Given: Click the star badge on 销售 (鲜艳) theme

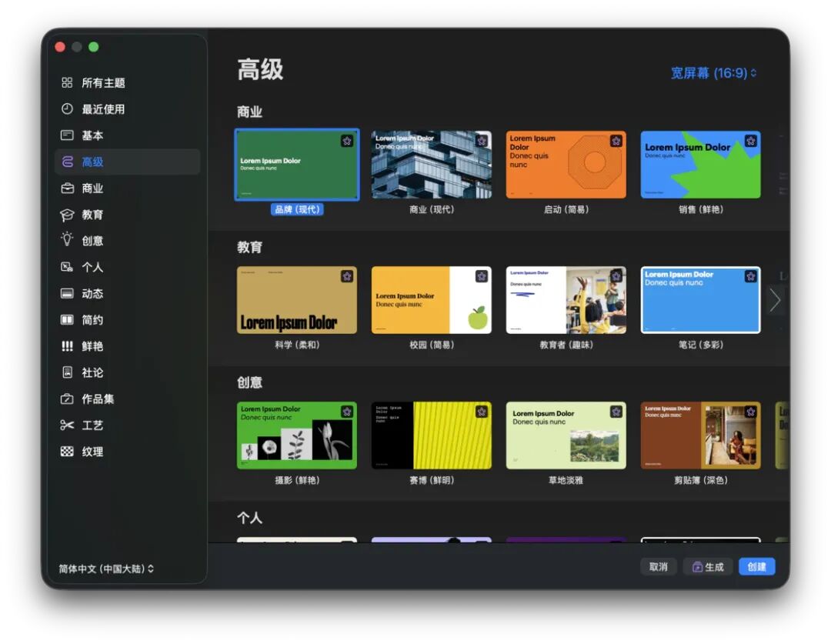Looking at the screenshot, I should pos(750,141).
